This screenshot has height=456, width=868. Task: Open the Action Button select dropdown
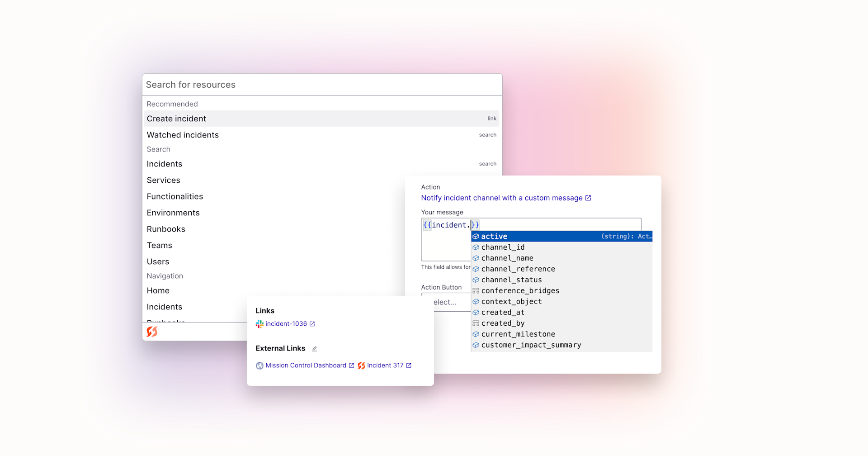[446, 302]
